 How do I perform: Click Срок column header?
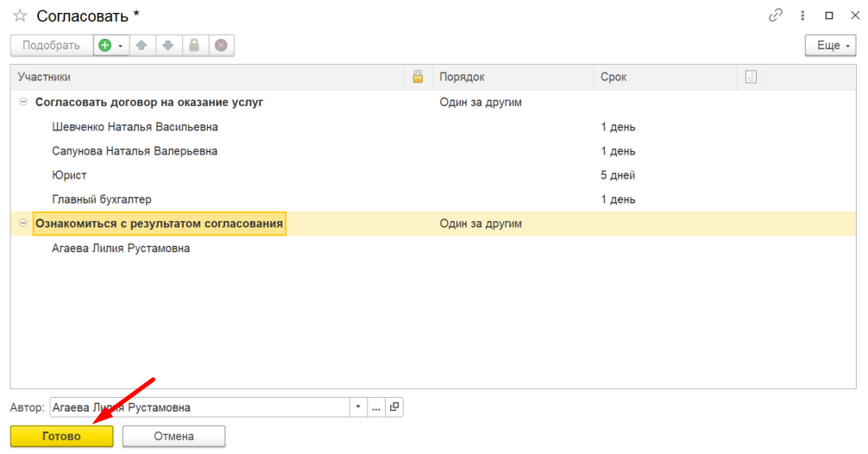(665, 77)
